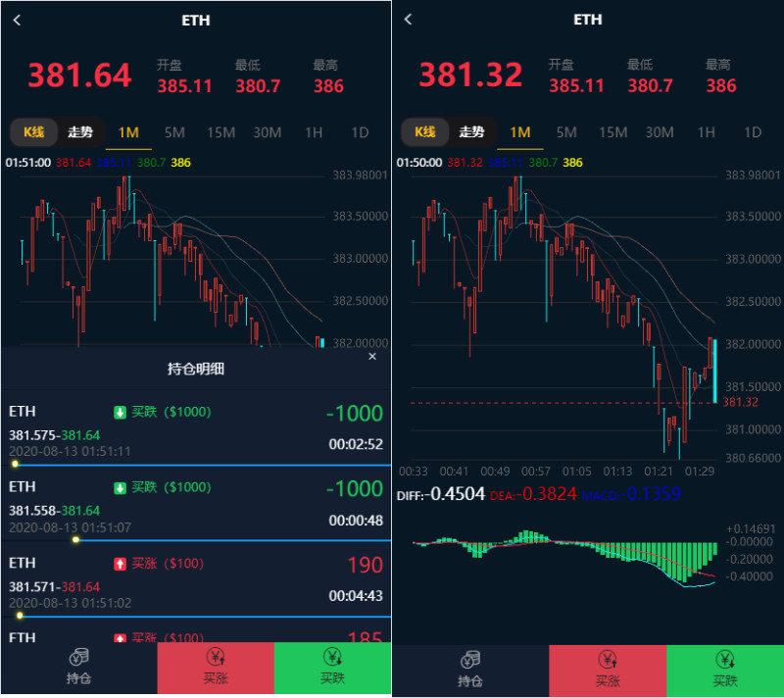Click 381.32 dashed price marker label
The image size is (784, 698).
pyautogui.click(x=741, y=402)
